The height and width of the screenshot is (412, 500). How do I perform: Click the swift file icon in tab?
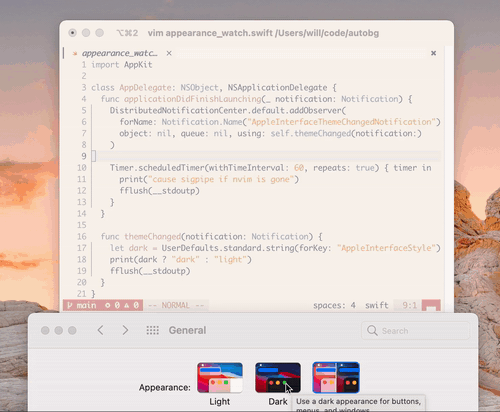[x=75, y=53]
